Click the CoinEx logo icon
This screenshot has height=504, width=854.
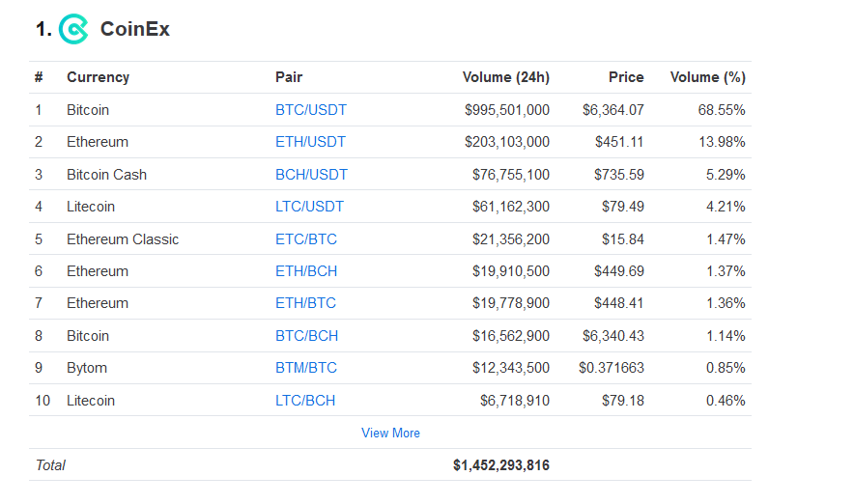[x=73, y=29]
